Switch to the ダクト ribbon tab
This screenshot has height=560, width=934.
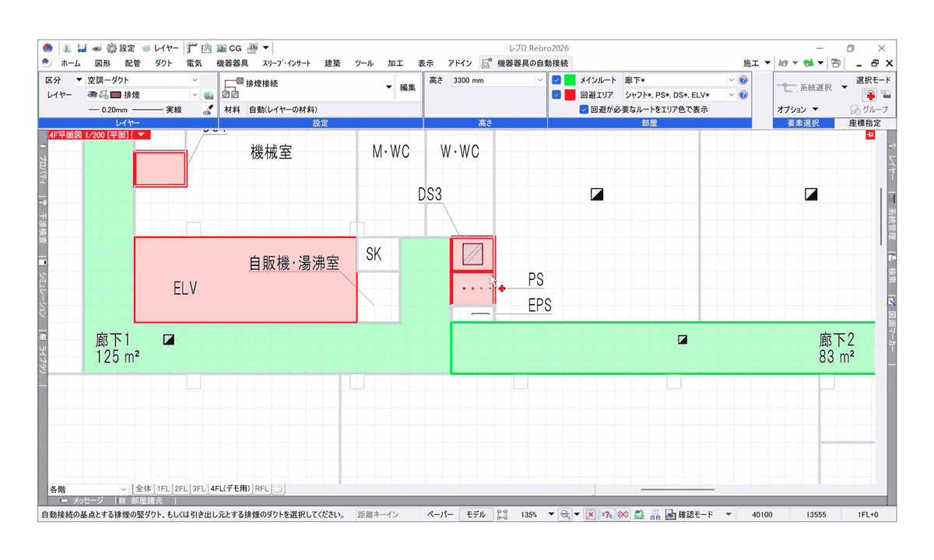click(x=163, y=62)
